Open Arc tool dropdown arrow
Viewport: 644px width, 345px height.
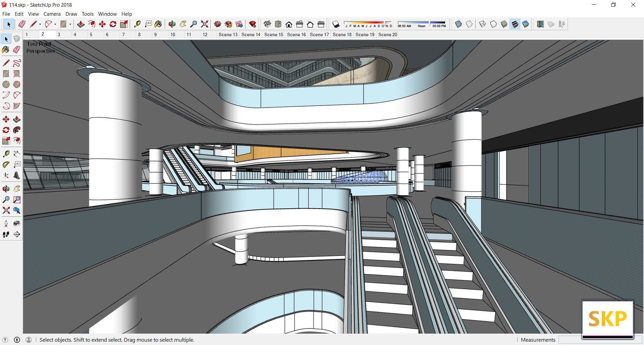click(x=55, y=24)
